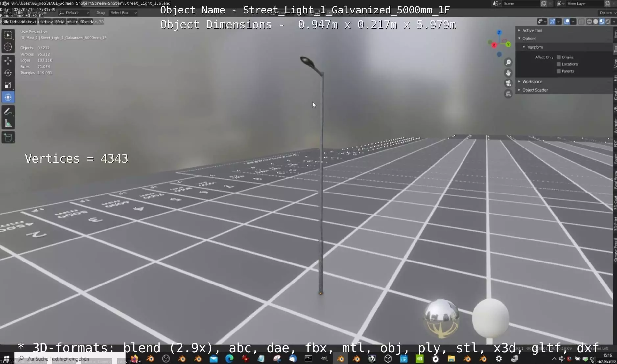Select the Measure tool

[8, 124]
